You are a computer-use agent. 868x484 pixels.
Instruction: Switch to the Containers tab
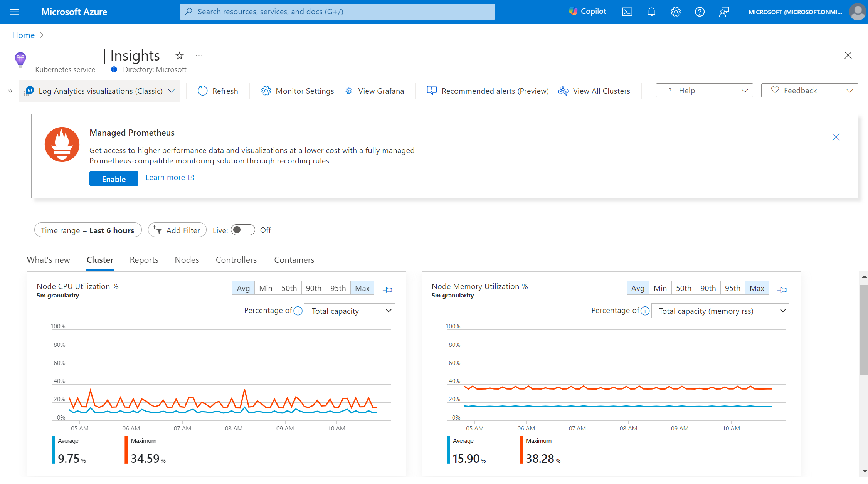(x=293, y=260)
